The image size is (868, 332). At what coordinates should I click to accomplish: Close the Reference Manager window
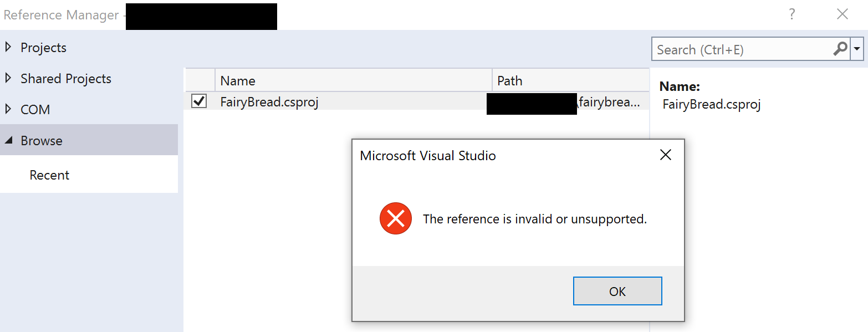click(x=843, y=14)
